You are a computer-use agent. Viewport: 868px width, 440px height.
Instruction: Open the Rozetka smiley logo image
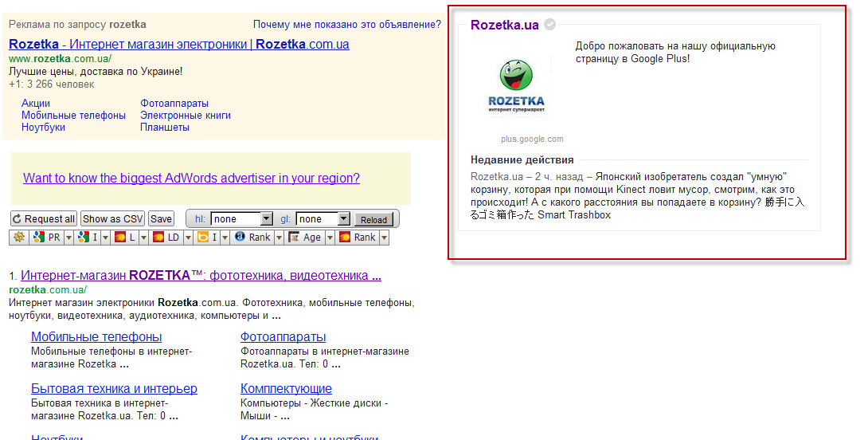coord(517,86)
